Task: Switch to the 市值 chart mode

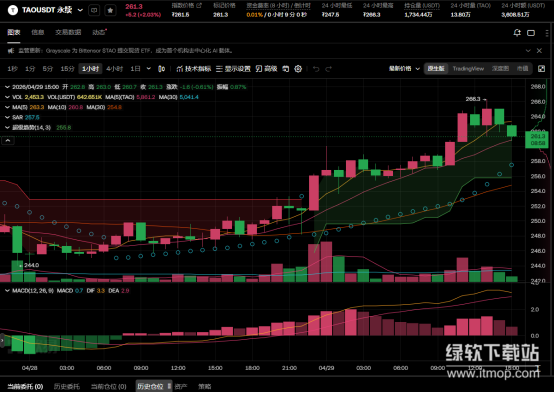Action: [x=522, y=69]
